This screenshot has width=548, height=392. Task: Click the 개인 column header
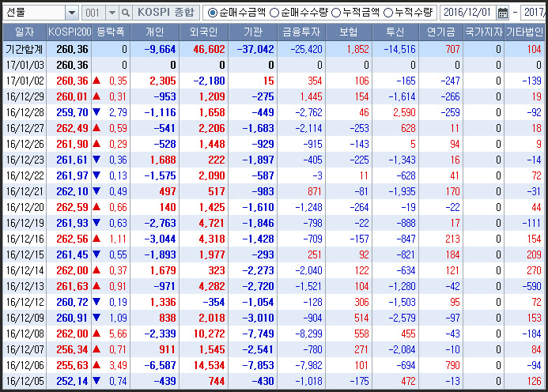tap(154, 32)
